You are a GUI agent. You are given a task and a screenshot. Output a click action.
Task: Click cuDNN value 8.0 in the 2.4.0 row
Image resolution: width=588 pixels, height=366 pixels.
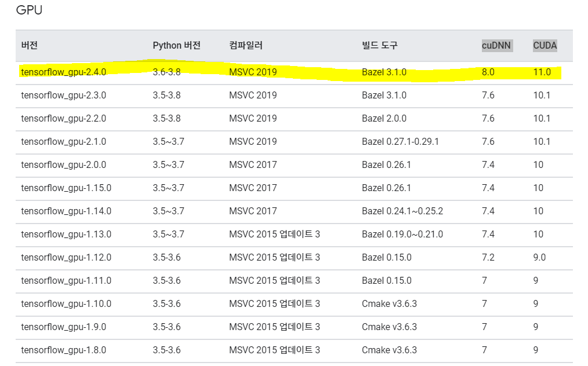(x=488, y=72)
